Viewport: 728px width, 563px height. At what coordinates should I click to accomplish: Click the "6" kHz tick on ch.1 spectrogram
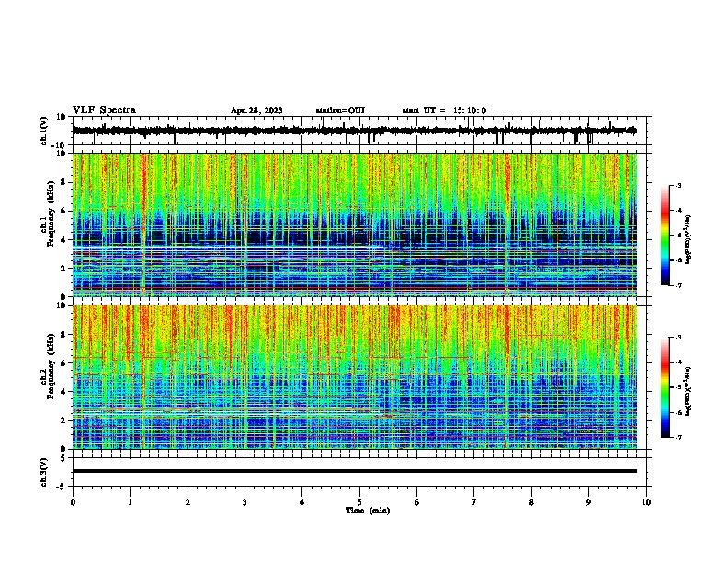tap(63, 211)
